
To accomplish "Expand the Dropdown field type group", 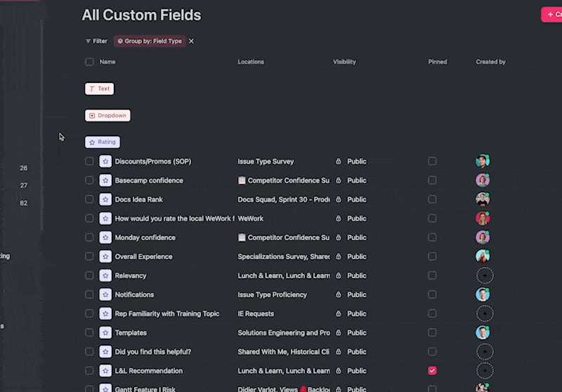I will (x=107, y=115).
